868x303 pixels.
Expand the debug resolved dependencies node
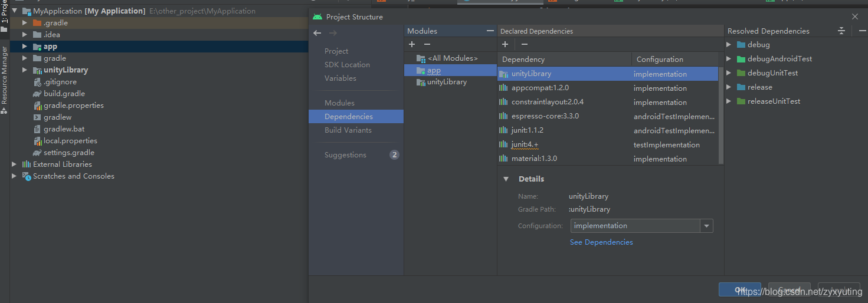pos(729,45)
